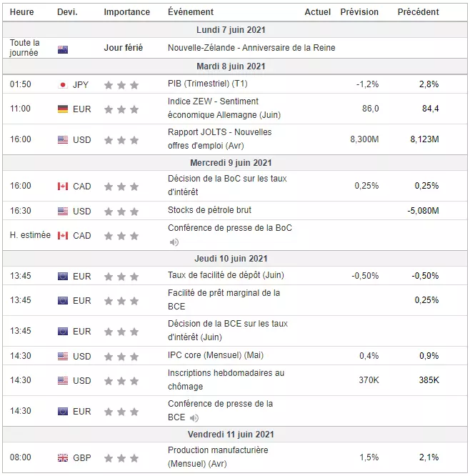Open the Indice ZEW sentiment économique event
The height and width of the screenshot is (476, 470).
[224, 108]
